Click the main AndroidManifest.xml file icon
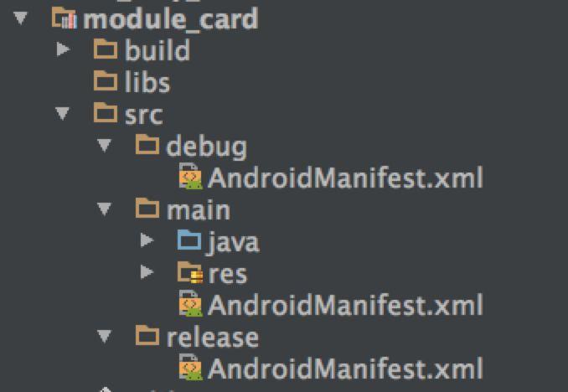Image resolution: width=568 pixels, height=392 pixels. 190,303
